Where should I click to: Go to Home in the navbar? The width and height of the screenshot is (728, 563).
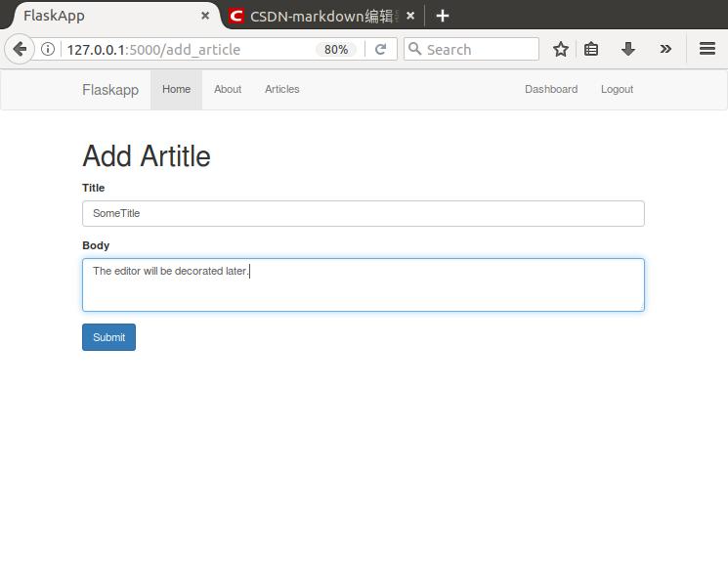click(x=177, y=89)
